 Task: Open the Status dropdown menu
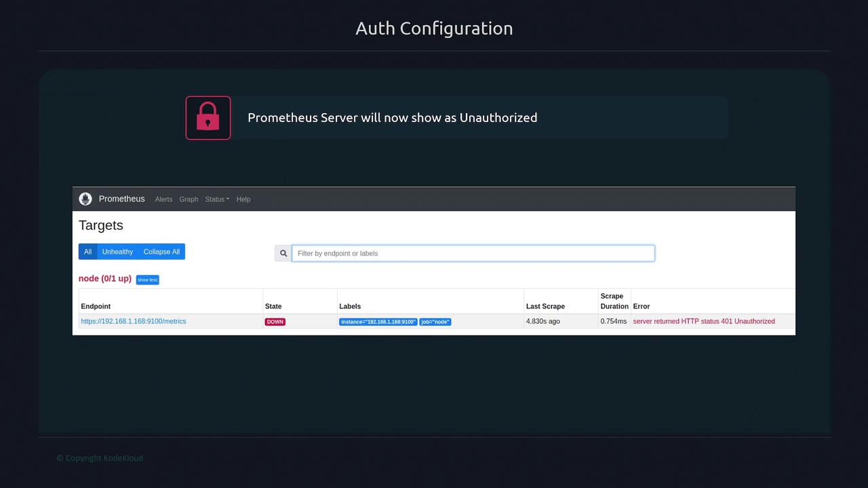217,199
